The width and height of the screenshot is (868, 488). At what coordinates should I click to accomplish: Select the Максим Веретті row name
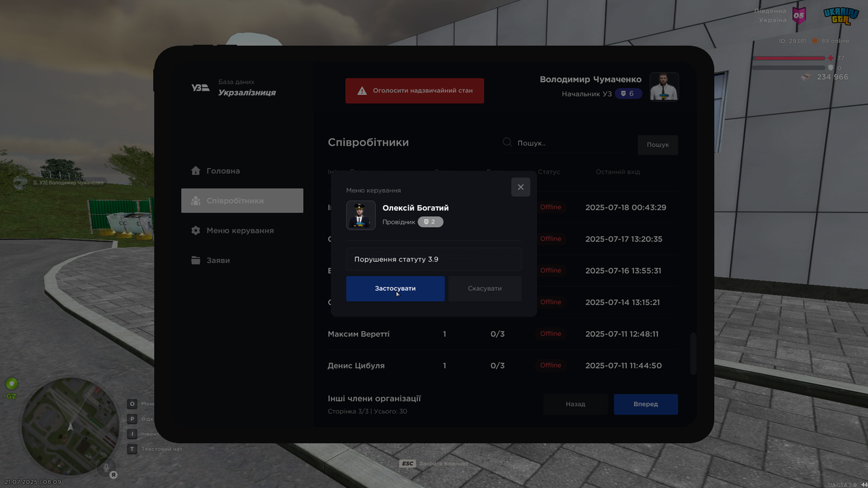click(359, 334)
